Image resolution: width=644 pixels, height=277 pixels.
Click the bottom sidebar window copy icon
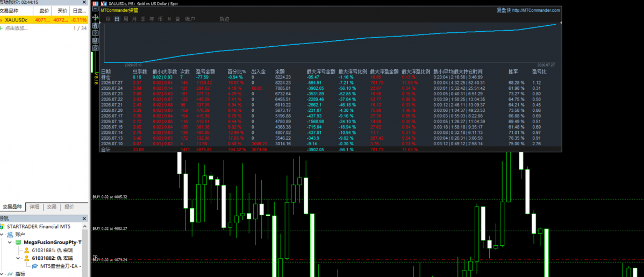[x=95, y=48]
